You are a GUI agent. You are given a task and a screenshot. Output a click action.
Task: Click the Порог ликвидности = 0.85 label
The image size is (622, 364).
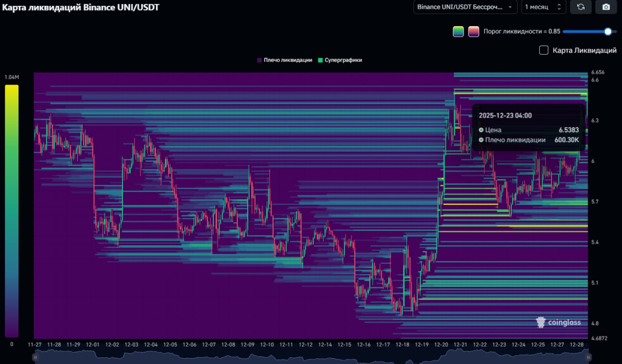point(521,32)
